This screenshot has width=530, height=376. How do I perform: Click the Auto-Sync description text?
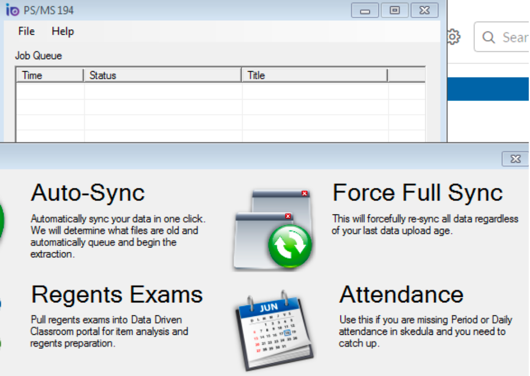pos(118,236)
